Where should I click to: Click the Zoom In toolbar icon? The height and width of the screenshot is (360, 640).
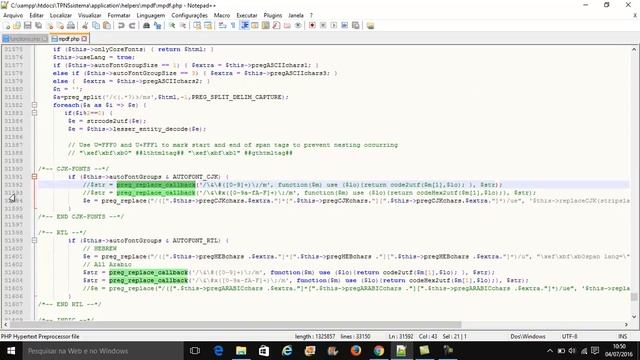tap(172, 26)
